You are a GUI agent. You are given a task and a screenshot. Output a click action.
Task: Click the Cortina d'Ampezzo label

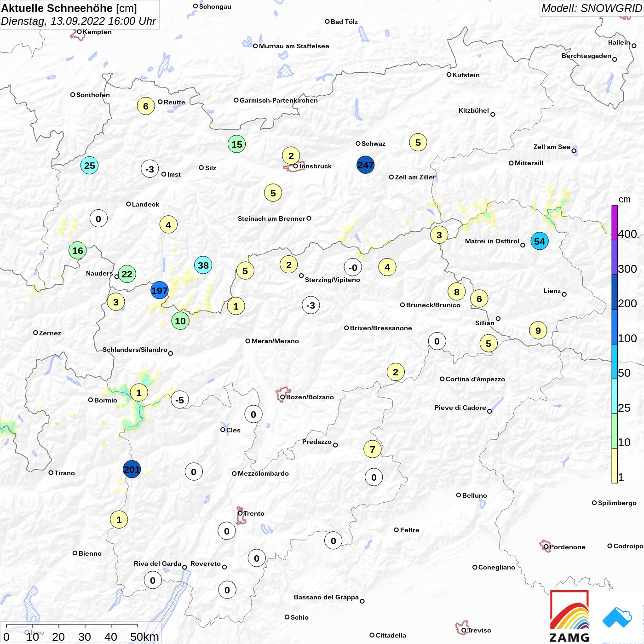(x=475, y=379)
